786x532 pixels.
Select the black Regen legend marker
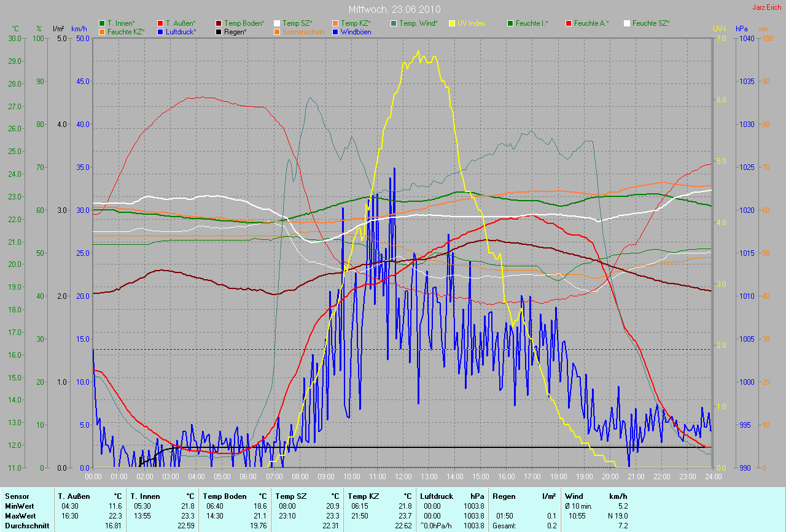pos(219,31)
